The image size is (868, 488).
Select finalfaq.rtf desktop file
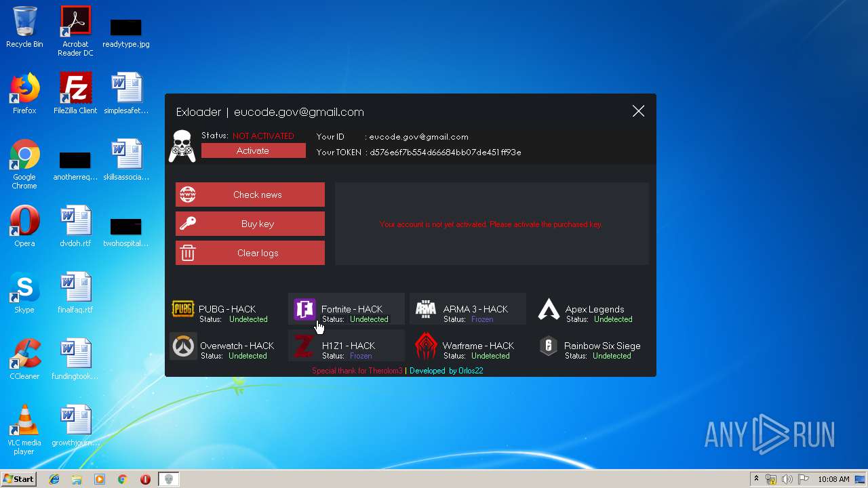[x=75, y=293]
